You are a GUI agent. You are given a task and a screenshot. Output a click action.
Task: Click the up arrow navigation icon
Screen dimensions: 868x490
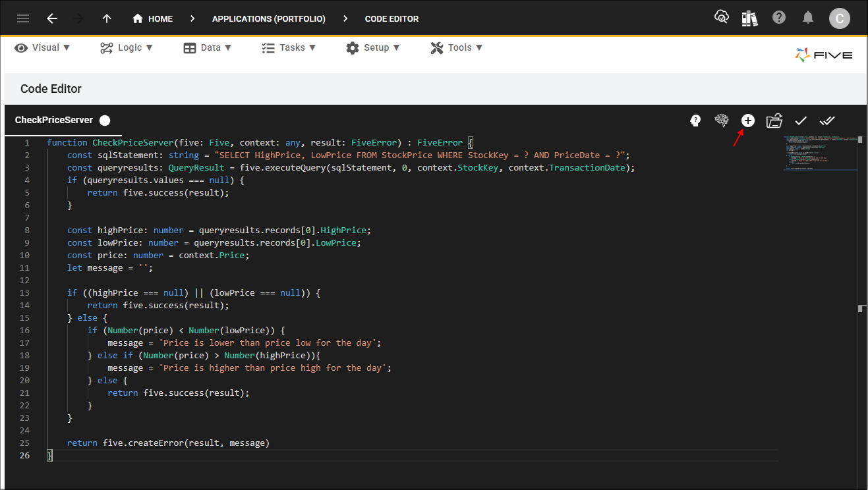tap(107, 18)
